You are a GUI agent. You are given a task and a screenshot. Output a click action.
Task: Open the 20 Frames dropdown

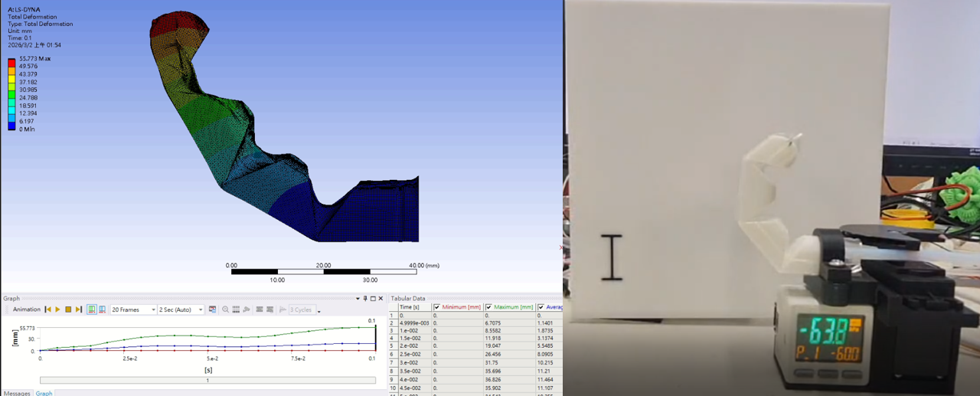tap(133, 309)
